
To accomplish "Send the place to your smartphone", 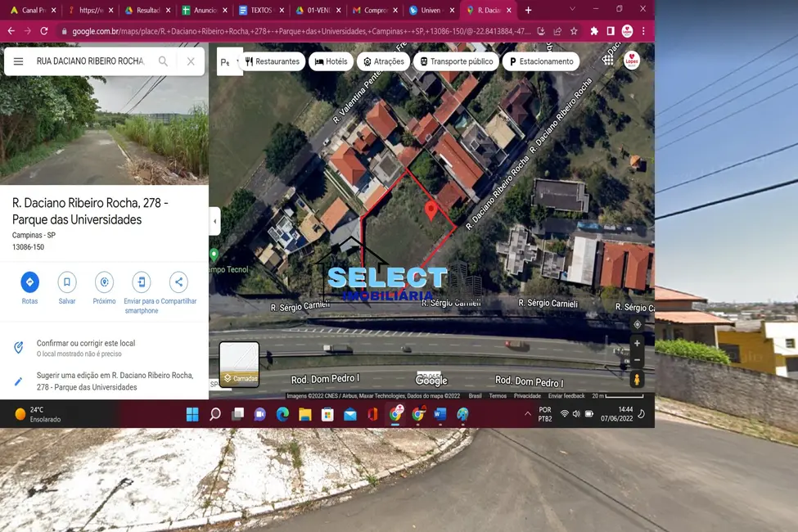I will [x=142, y=293].
